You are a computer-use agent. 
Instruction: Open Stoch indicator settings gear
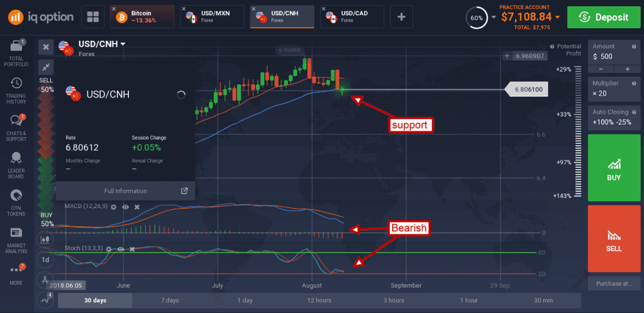tap(108, 249)
